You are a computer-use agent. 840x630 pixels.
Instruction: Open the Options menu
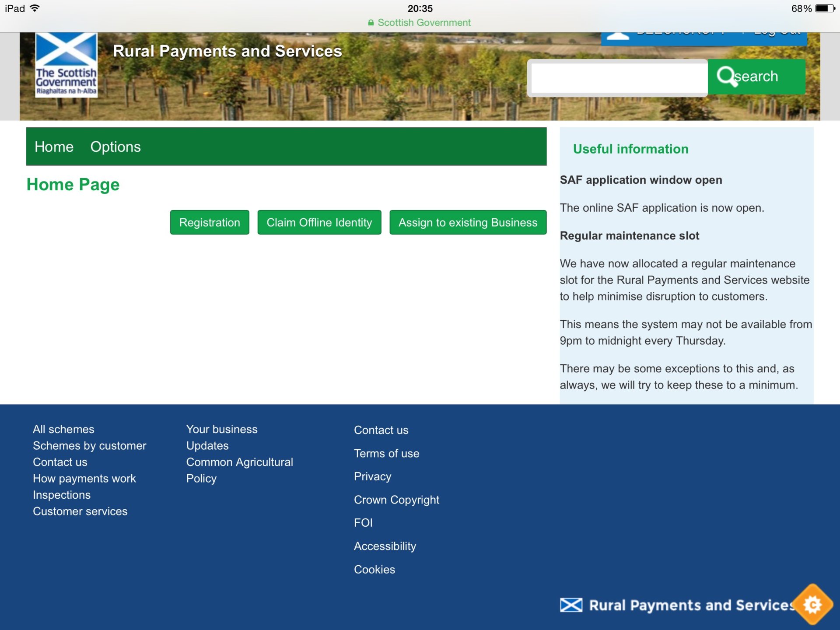tap(115, 147)
